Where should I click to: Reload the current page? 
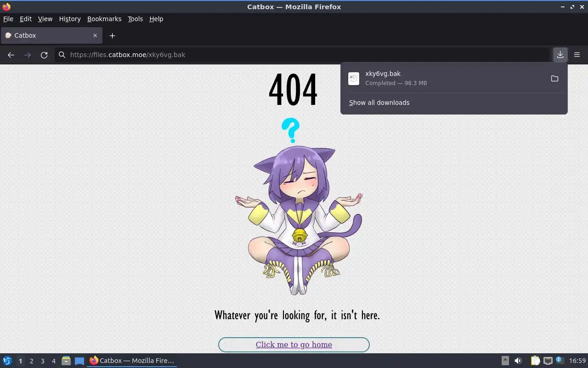tap(44, 55)
